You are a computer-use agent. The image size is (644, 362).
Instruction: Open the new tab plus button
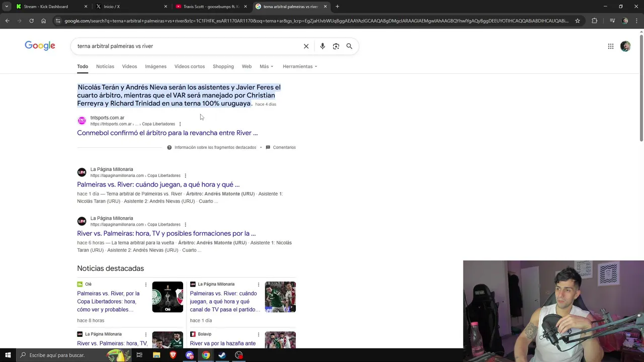tap(337, 7)
